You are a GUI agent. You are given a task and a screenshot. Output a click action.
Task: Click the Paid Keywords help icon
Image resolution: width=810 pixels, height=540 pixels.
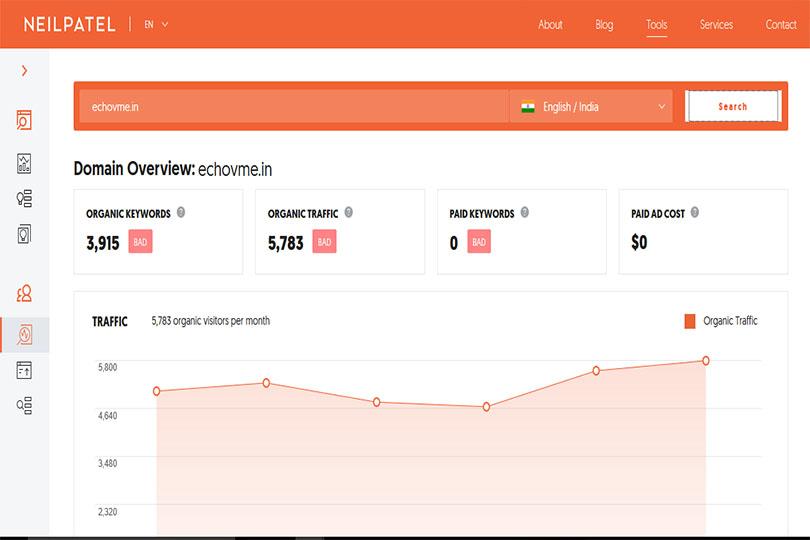click(524, 212)
